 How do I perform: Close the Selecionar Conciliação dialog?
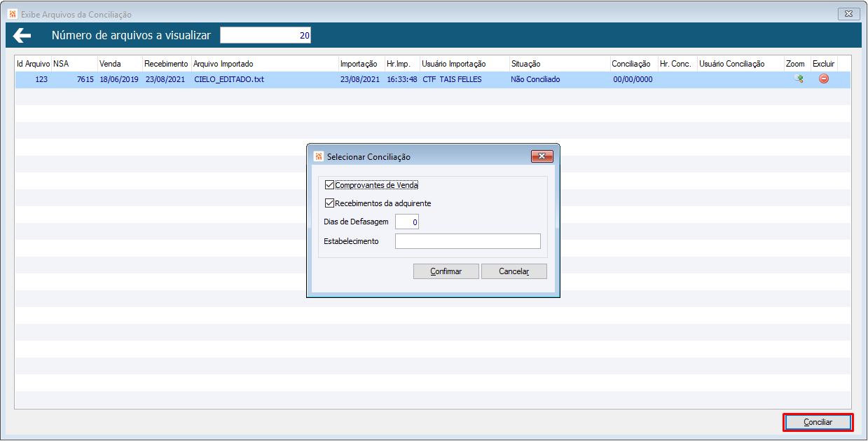pos(542,156)
